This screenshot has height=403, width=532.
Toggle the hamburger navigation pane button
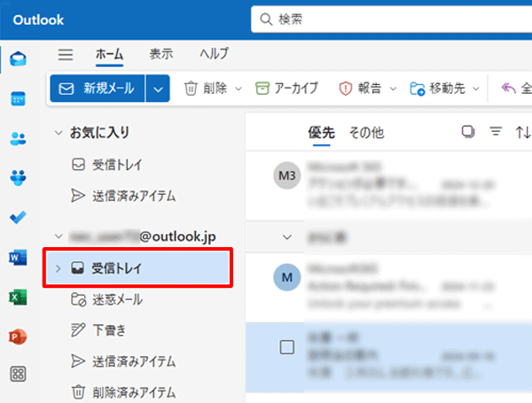point(65,54)
